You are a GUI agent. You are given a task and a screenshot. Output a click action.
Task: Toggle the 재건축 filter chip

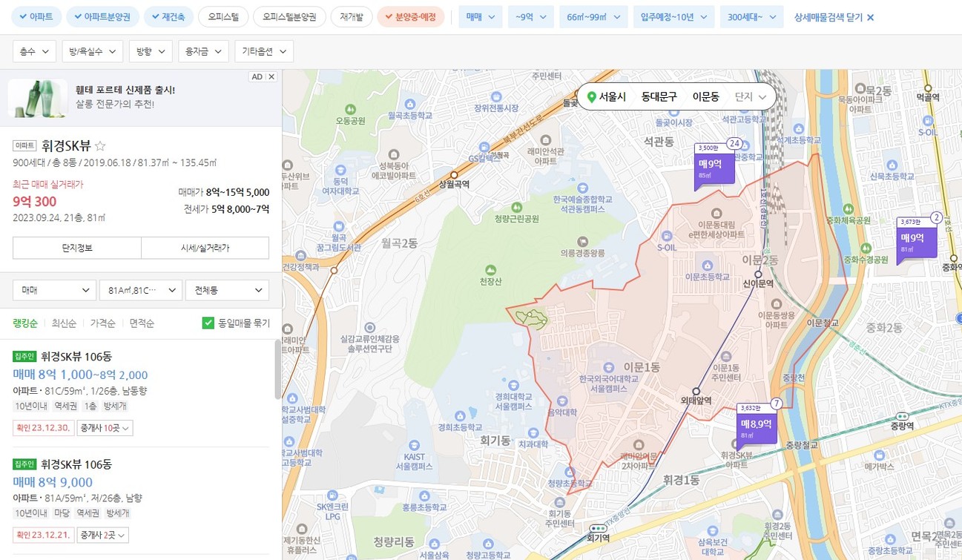[x=168, y=16]
